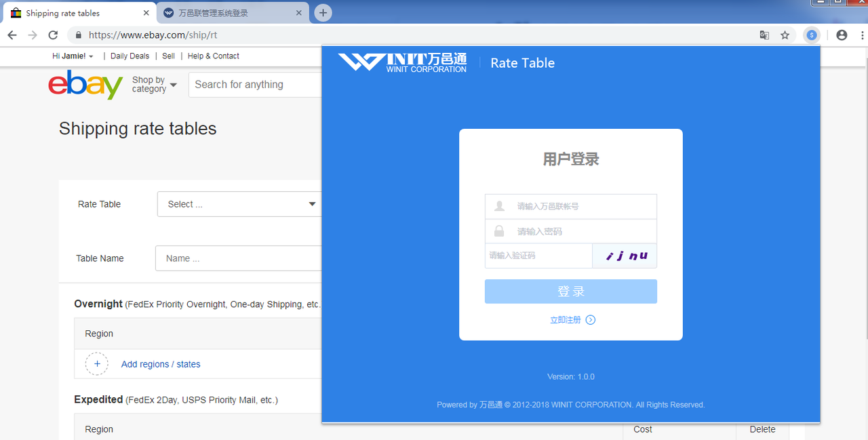The image size is (868, 440).
Task: Click the 请输入密码 password field
Action: pyautogui.click(x=571, y=231)
